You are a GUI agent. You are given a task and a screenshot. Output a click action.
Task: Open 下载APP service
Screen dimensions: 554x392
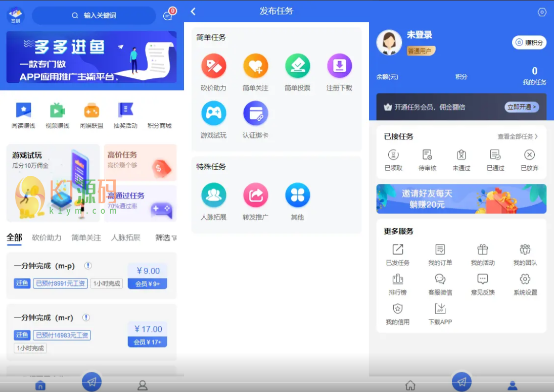[440, 314]
